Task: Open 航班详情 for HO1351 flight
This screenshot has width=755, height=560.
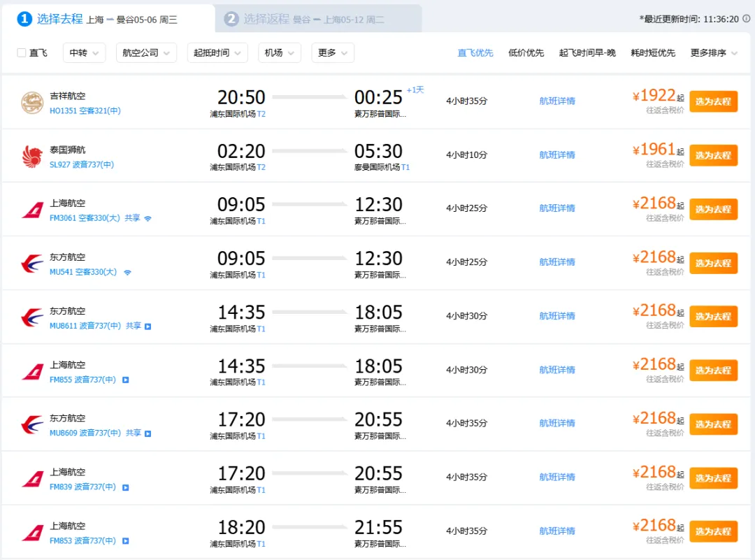Action: click(x=557, y=101)
